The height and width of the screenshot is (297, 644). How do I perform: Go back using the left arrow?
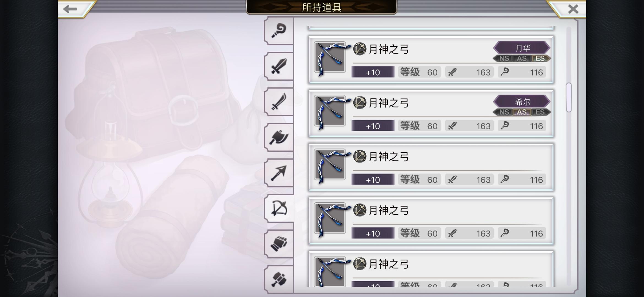tap(70, 9)
